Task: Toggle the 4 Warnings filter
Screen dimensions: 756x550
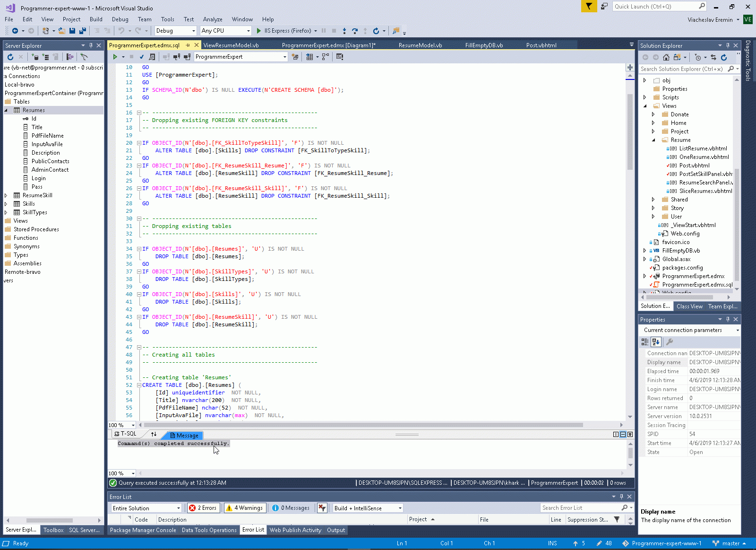Action: (x=245, y=508)
